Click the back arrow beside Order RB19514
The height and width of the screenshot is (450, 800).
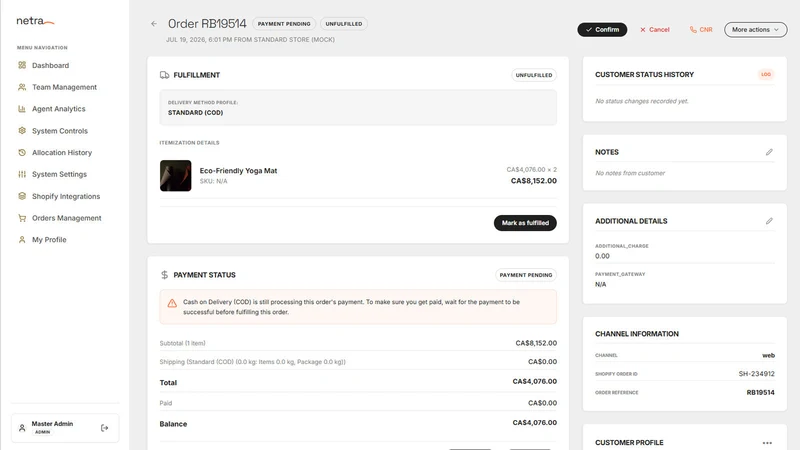tap(154, 23)
